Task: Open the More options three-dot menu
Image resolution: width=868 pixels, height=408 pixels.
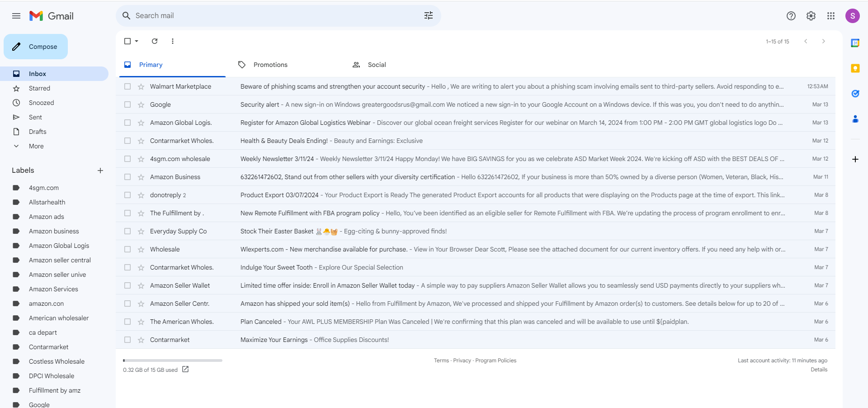Action: click(173, 41)
